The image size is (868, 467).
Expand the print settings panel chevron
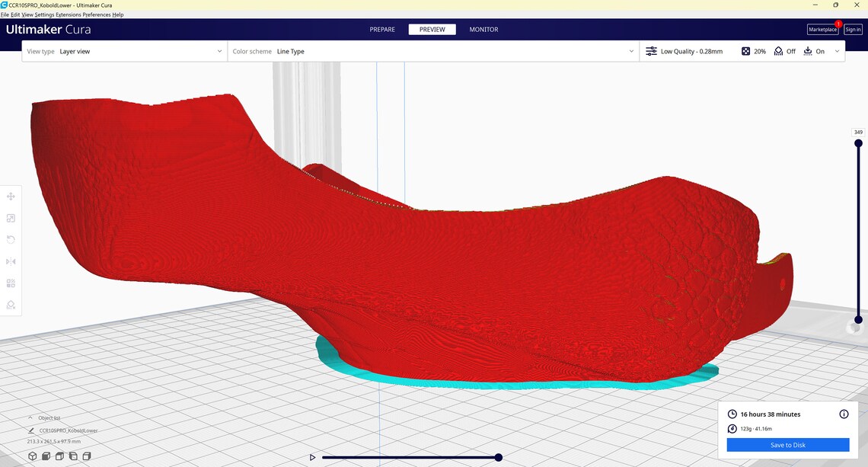pyautogui.click(x=839, y=51)
